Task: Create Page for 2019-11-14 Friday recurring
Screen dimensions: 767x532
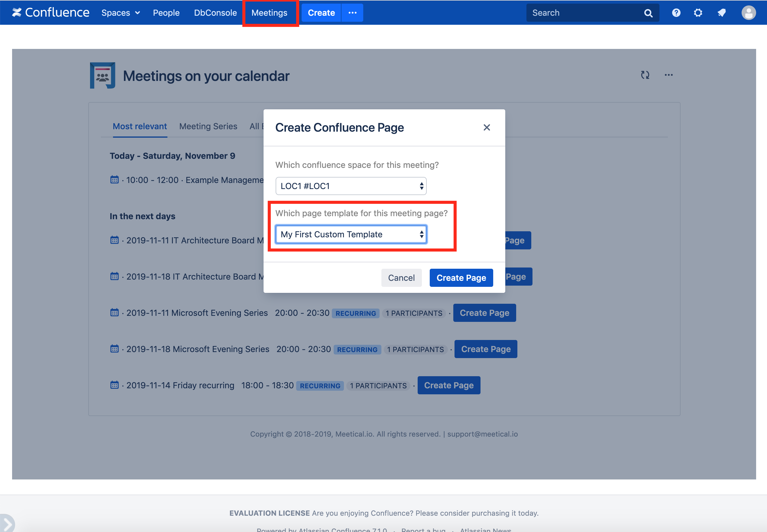Action: tap(449, 385)
